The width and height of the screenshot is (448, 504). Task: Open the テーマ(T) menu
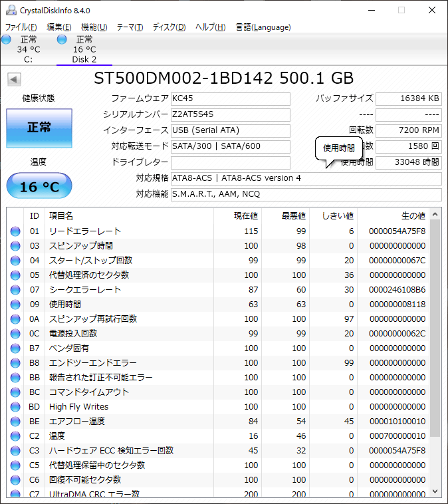[130, 27]
